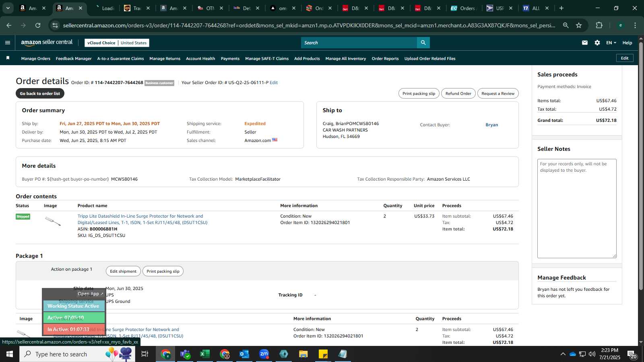Viewport: 644px width, 362px height.
Task: Open Add Products menu item
Action: coord(307,59)
